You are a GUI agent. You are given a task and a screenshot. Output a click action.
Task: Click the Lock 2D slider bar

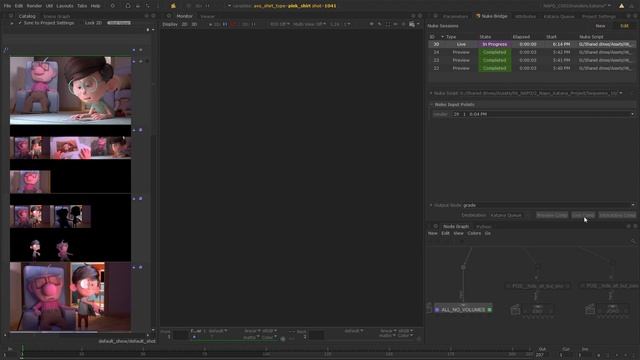tap(119, 23)
